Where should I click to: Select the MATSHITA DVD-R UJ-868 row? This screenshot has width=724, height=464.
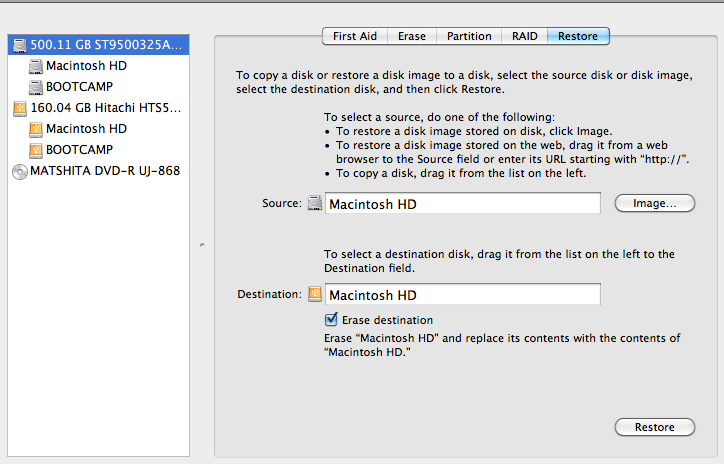(x=98, y=171)
